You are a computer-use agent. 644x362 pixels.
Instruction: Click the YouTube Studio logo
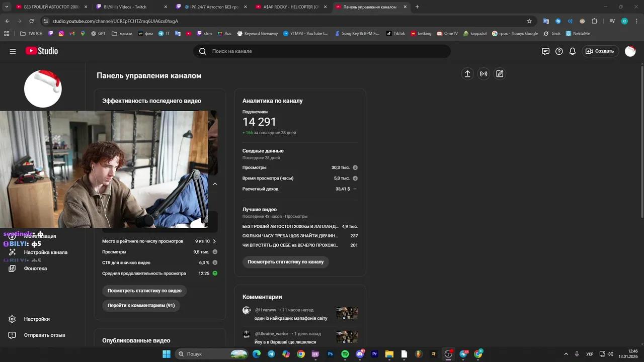(42, 51)
